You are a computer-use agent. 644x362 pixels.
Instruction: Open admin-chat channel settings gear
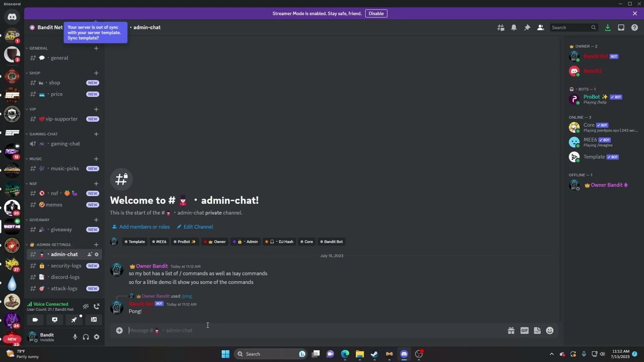pos(97,254)
